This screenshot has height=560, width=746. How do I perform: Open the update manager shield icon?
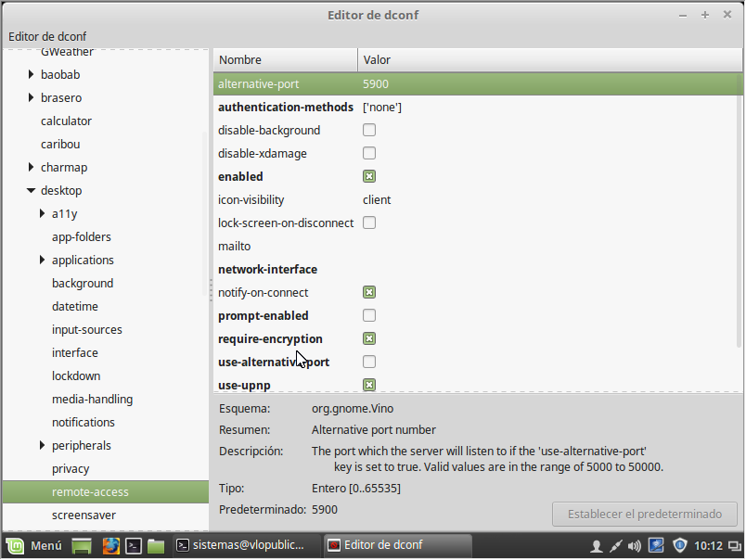pos(680,545)
